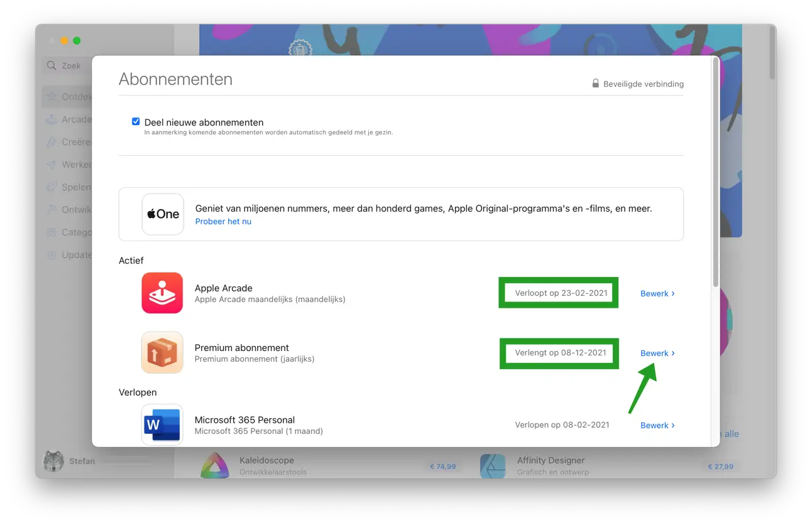
Task: Select the Apple Arcade subscription title
Action: (x=223, y=288)
